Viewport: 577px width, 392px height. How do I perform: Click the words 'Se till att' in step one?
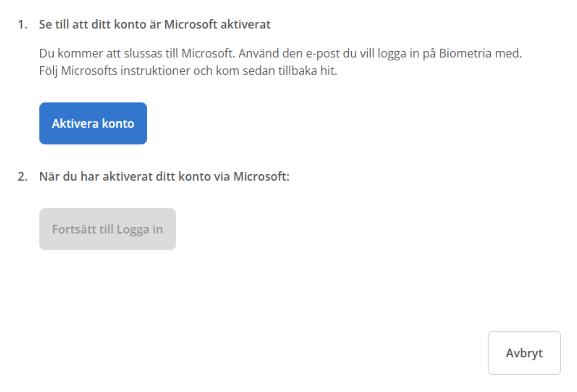[63, 24]
